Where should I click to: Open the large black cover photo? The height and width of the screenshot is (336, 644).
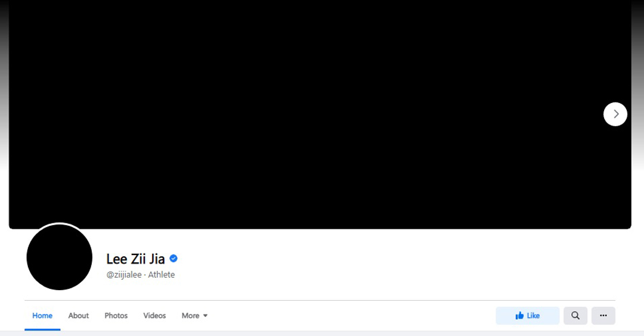(x=320, y=114)
